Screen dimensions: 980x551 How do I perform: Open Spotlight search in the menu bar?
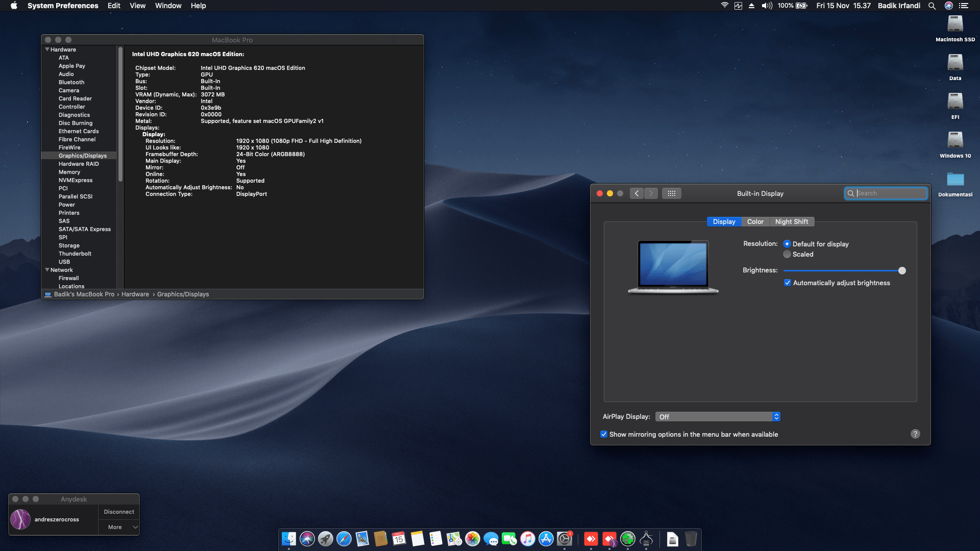pos(932,6)
